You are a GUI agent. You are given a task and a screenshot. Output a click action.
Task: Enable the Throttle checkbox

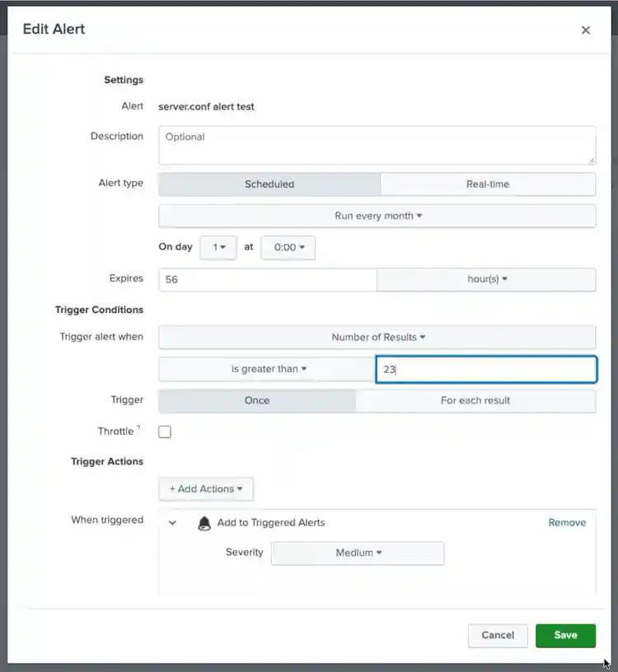pyautogui.click(x=165, y=432)
